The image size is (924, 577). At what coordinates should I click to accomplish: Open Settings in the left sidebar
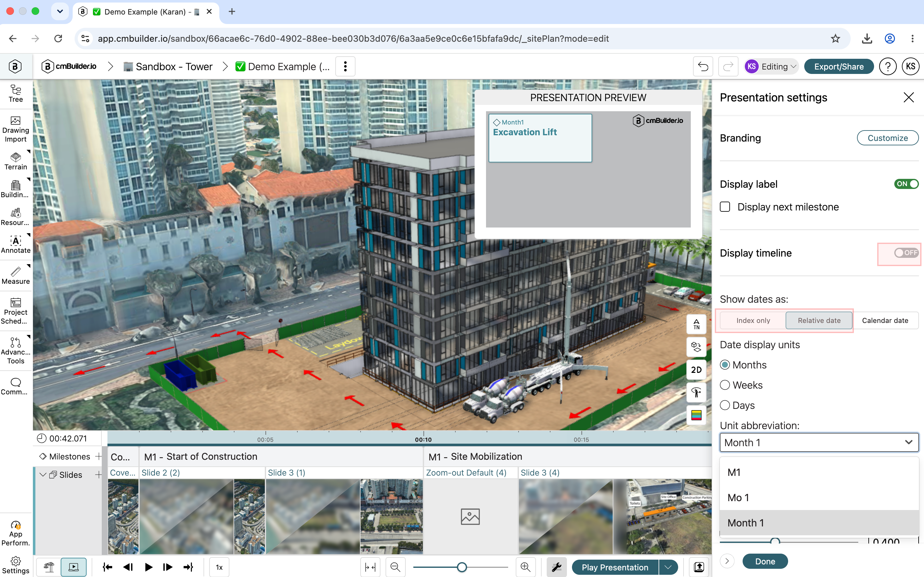16,565
